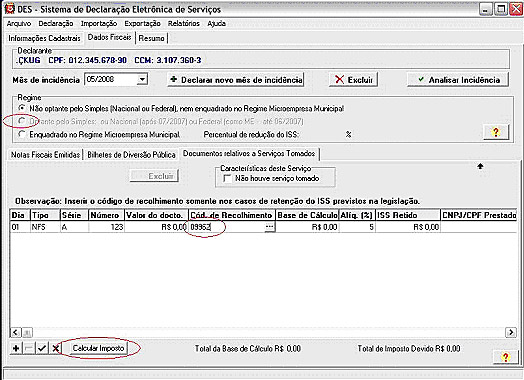524x380 pixels.
Task: Click the DES application icon in title bar
Action: 9,9
